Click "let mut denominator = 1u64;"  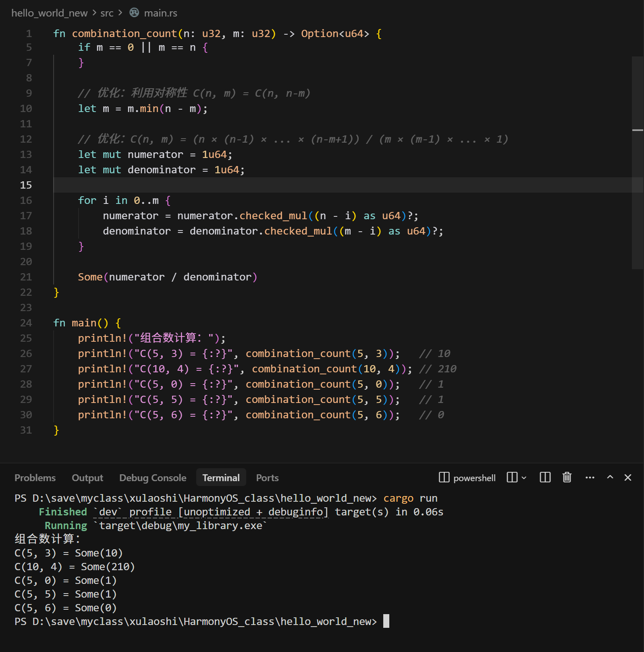coord(161,170)
